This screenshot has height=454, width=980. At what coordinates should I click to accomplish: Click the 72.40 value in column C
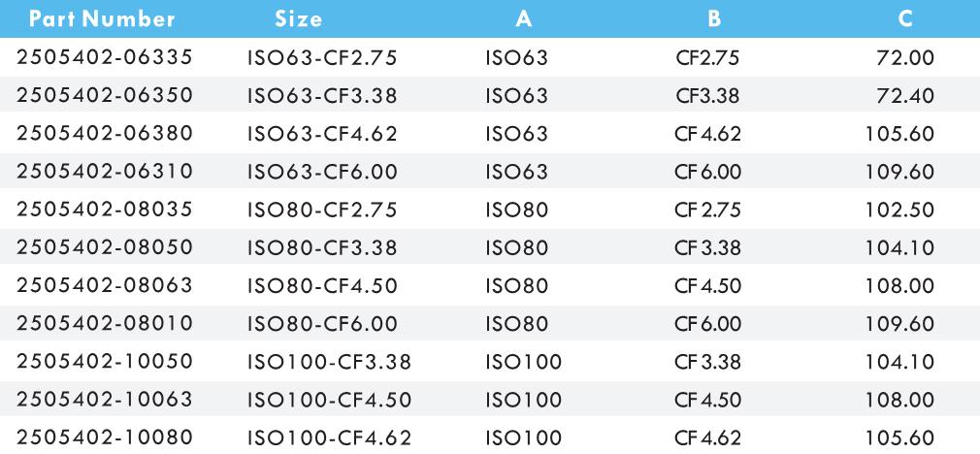pyautogui.click(x=905, y=96)
